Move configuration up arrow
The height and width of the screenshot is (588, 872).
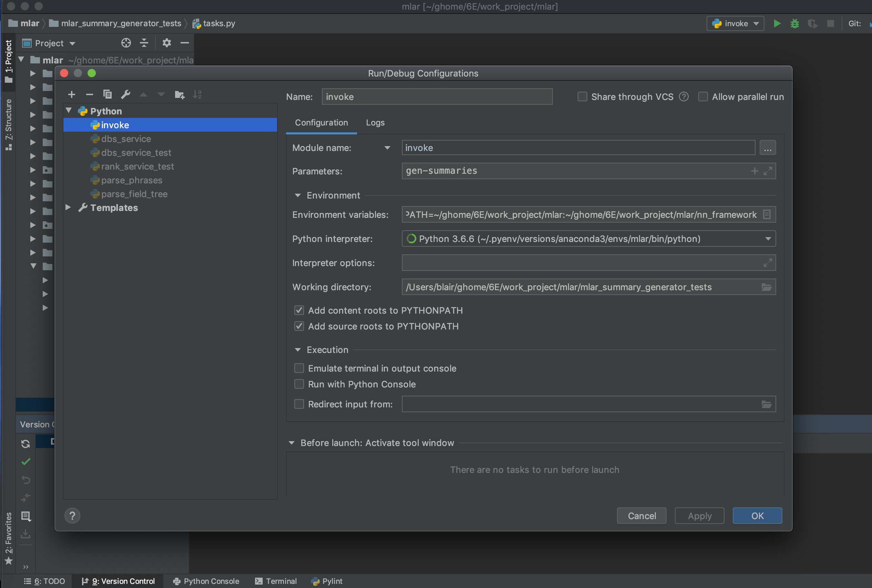[143, 94]
